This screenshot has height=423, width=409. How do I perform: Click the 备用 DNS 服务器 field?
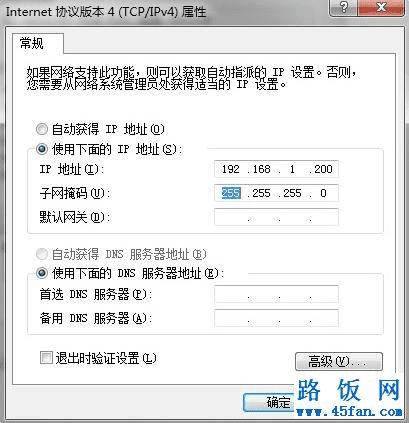pyautogui.click(x=276, y=318)
